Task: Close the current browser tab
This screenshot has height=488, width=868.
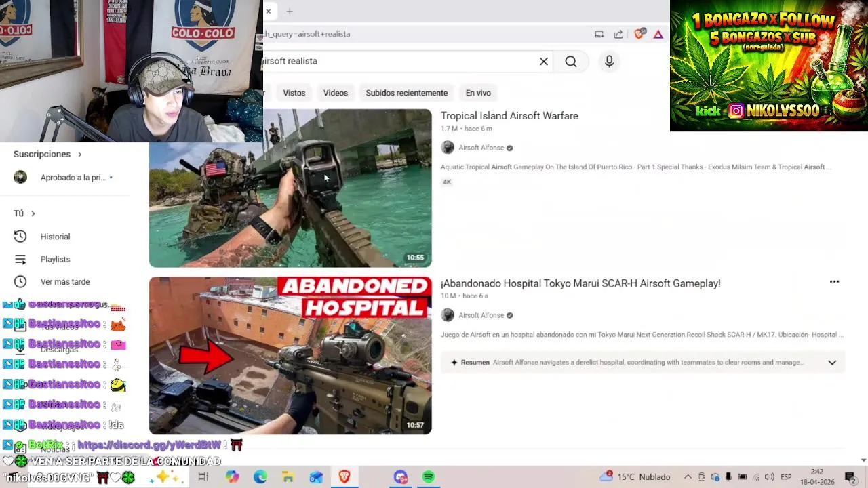Action: click(x=269, y=11)
